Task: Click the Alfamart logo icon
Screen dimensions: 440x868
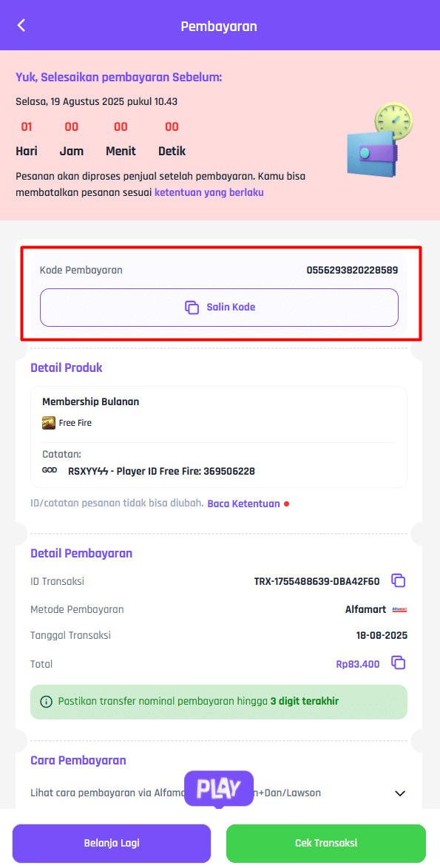Action: [399, 609]
